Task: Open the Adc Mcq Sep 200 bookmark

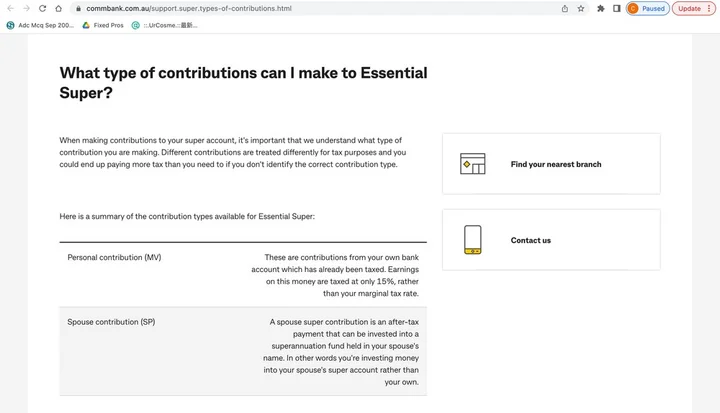Action: (x=40, y=25)
